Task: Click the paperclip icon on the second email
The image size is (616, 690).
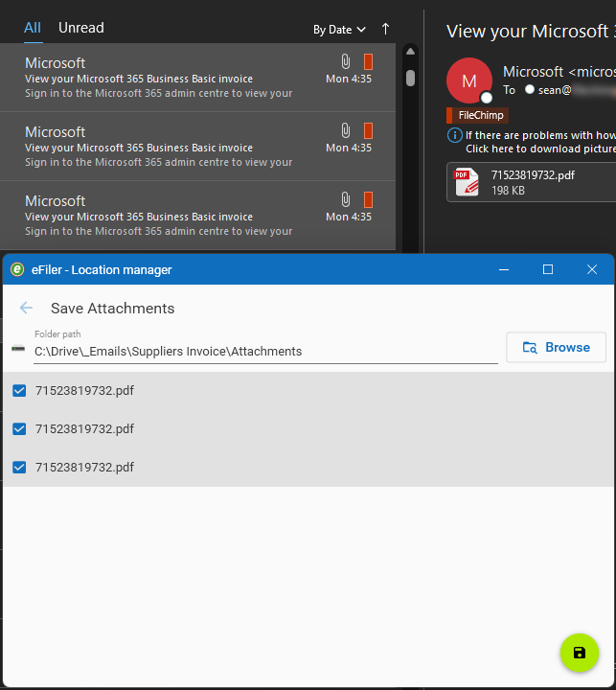Action: click(x=346, y=130)
